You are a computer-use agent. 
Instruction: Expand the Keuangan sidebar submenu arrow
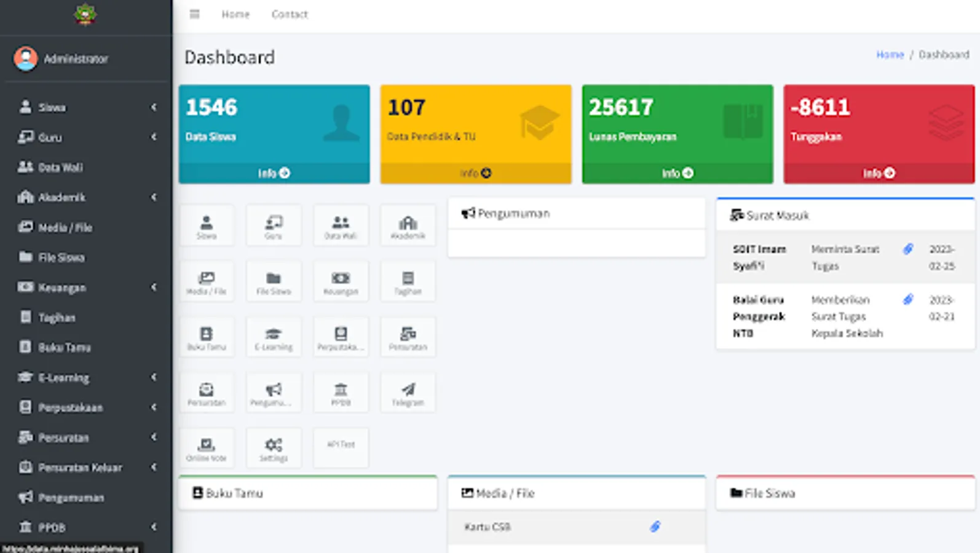click(154, 287)
